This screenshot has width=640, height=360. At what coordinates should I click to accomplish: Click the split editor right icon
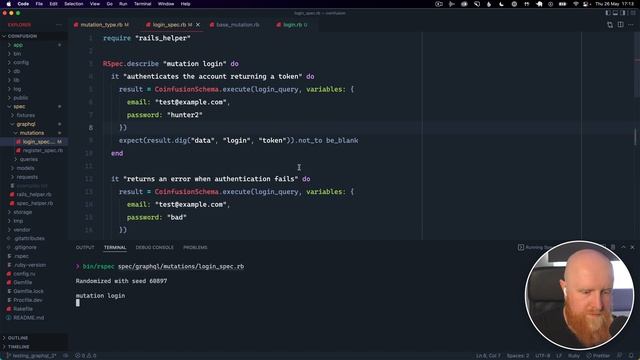[620, 24]
